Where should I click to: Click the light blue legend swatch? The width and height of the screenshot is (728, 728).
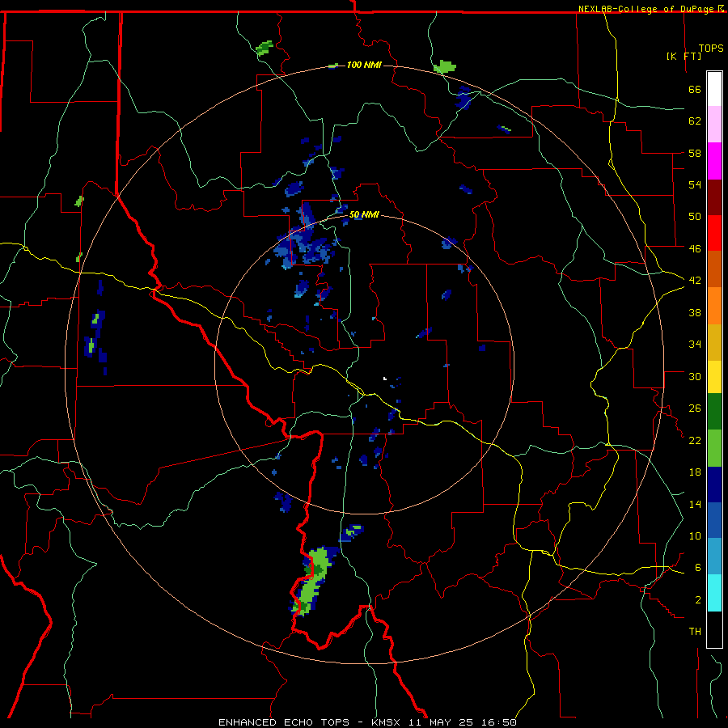pos(714,557)
